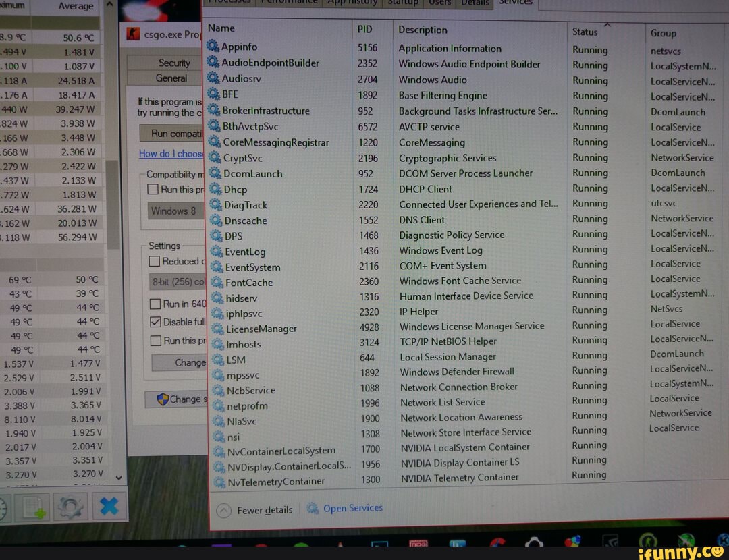This screenshot has width=729, height=560.
Task: Click the sensor list scroll up arrow
Action: tap(110, 5)
